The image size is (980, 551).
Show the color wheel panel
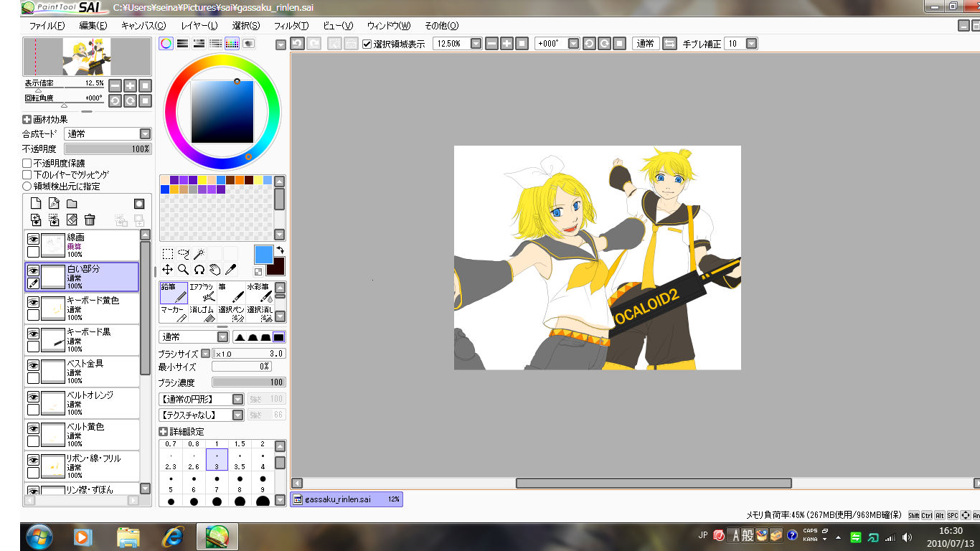166,43
